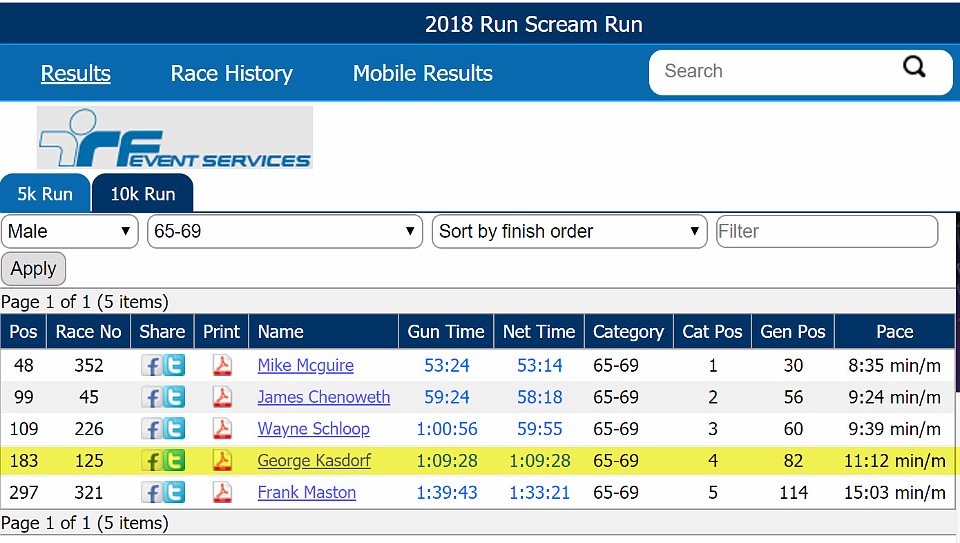This screenshot has width=960, height=543.
Task: Open PDF print icon for Wayne Schloop
Action: 221,429
